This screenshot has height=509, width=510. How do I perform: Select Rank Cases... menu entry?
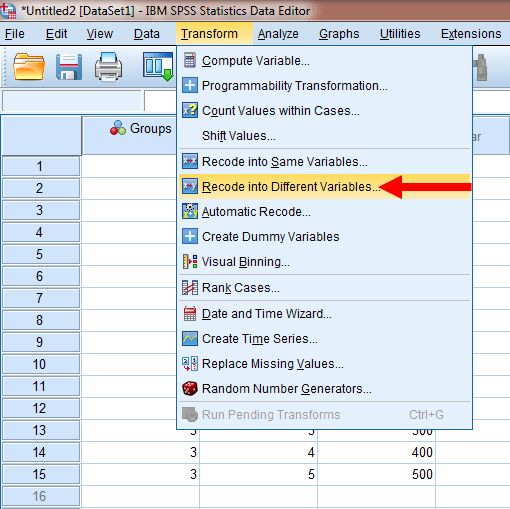(x=324, y=287)
